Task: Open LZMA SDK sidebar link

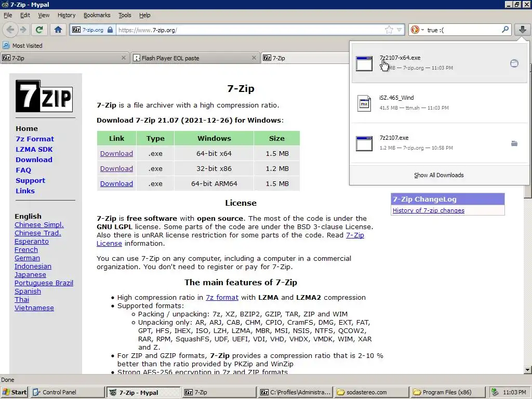Action: pyautogui.click(x=34, y=149)
